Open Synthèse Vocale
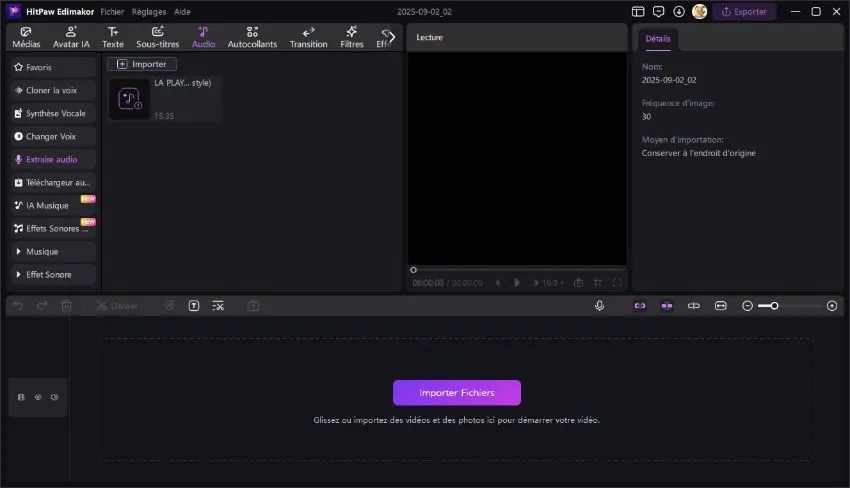850x488 pixels. [53, 113]
